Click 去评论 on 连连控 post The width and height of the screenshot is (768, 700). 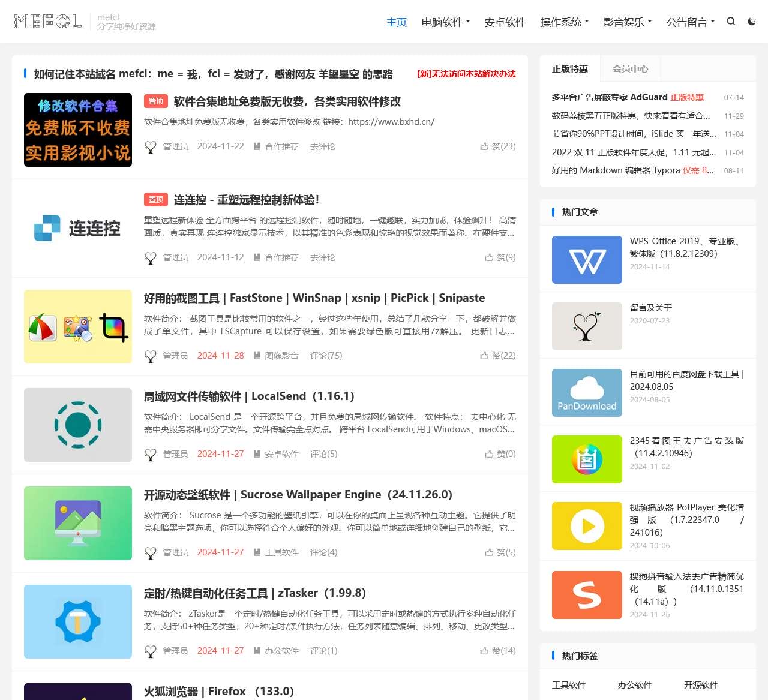(322, 257)
